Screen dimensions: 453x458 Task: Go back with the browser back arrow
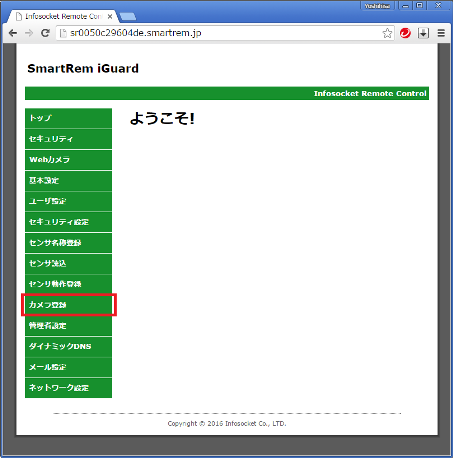(13, 33)
